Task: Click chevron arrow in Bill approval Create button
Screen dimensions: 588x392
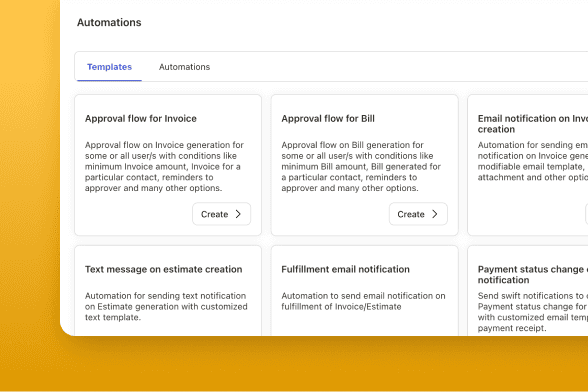Action: pyautogui.click(x=435, y=214)
